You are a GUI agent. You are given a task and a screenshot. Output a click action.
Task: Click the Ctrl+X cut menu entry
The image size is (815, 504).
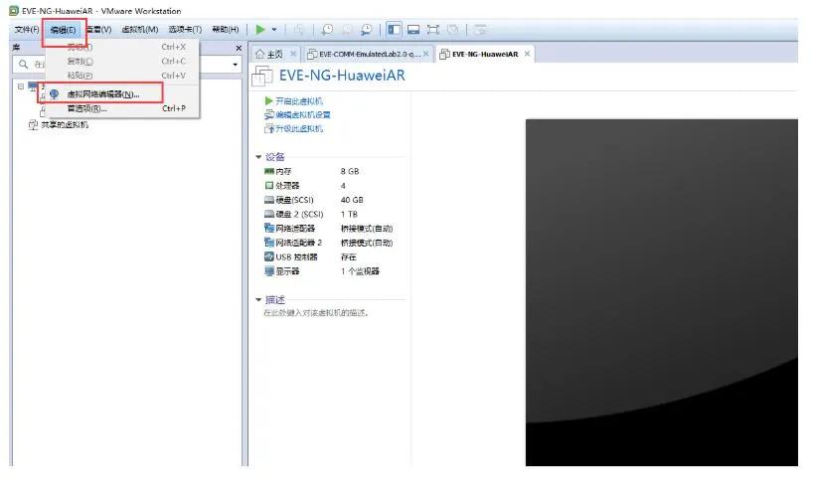(122, 47)
